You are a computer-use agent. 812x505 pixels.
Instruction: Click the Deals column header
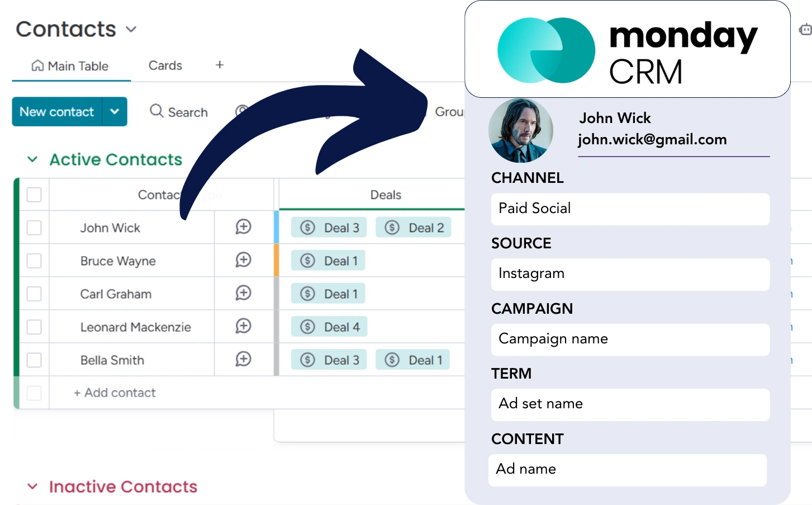click(x=386, y=195)
